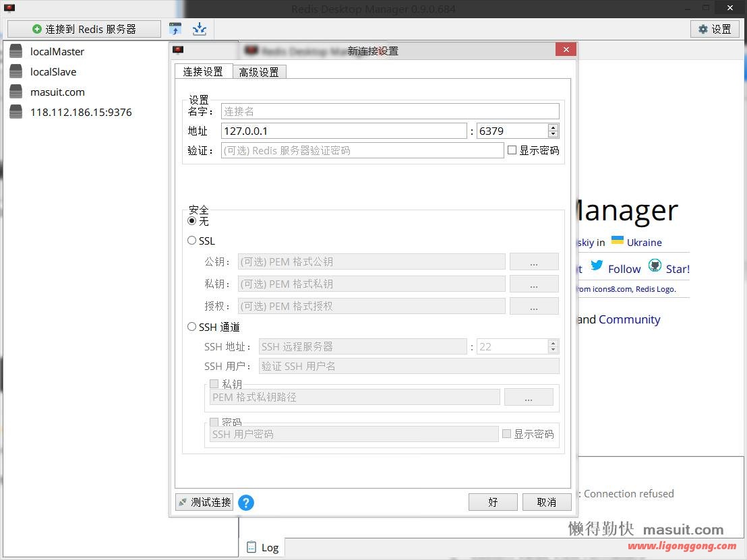
Task: Open the Community link
Action: point(629,319)
